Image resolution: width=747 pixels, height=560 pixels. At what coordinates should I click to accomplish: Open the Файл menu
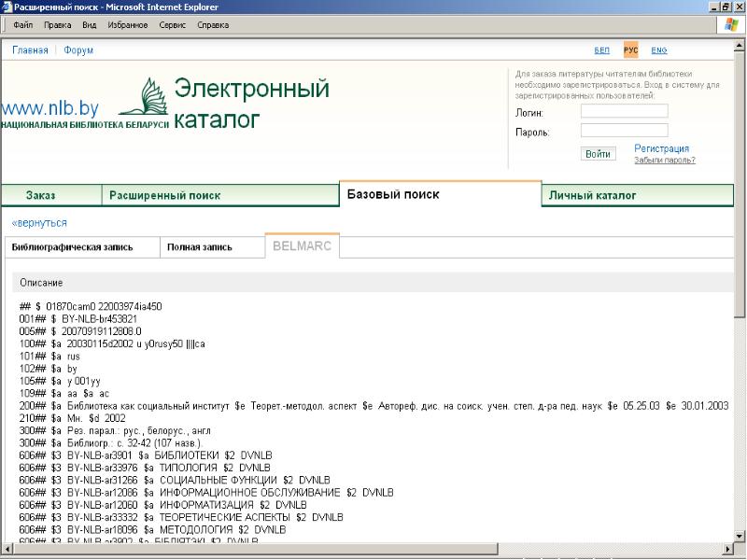(x=24, y=25)
